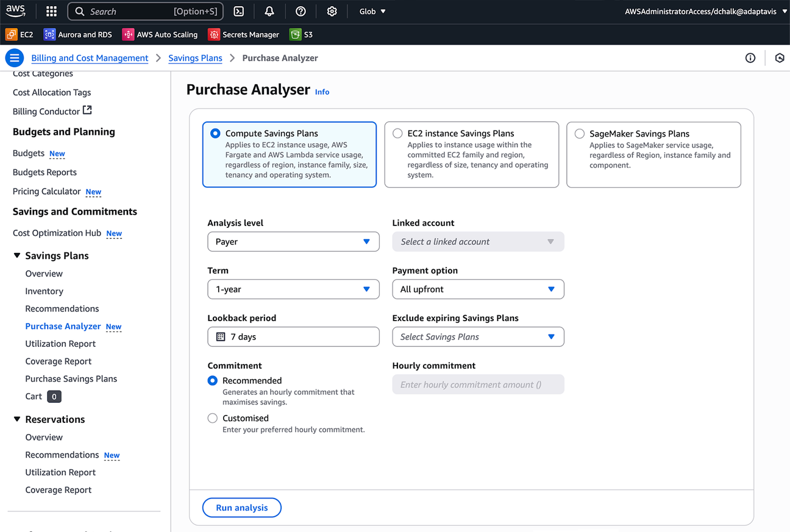Open the settings gear in top bar
This screenshot has height=532, width=790.
pyautogui.click(x=332, y=12)
